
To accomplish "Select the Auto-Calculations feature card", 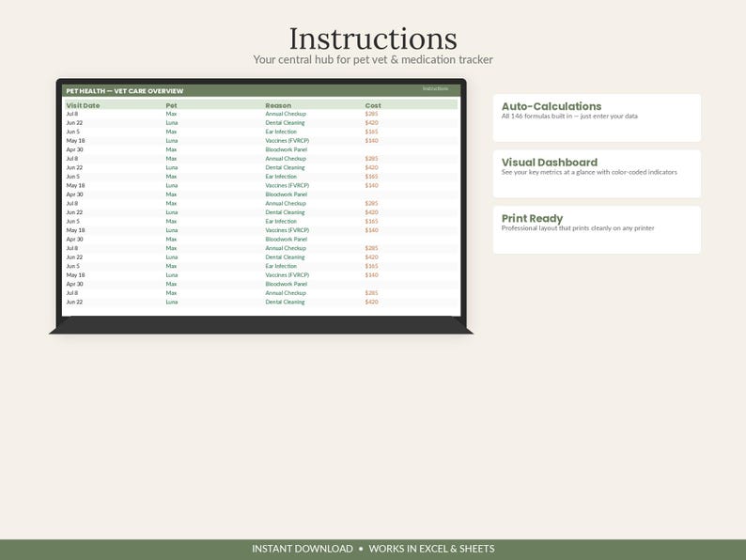I will point(597,117).
